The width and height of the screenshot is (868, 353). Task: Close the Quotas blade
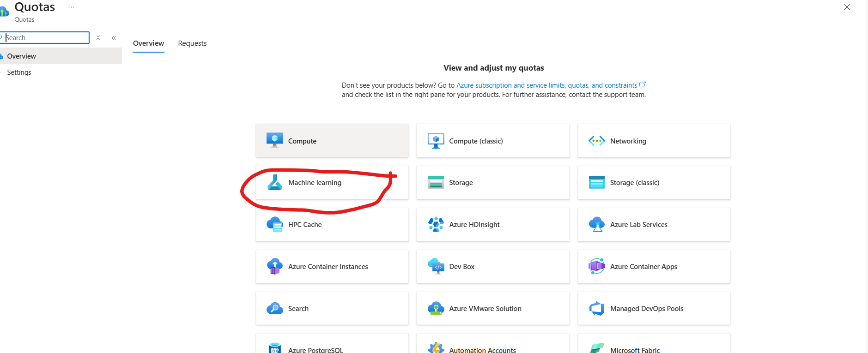[x=847, y=7]
